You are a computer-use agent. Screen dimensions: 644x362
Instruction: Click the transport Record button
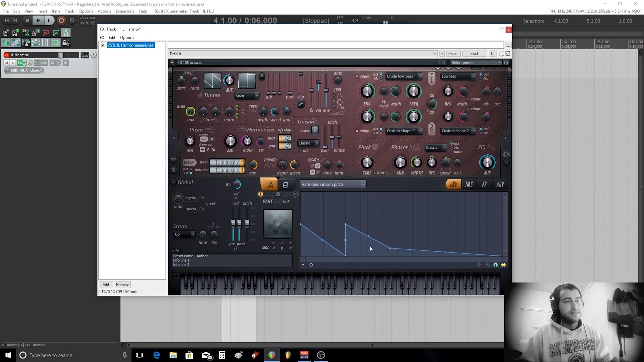click(x=61, y=20)
